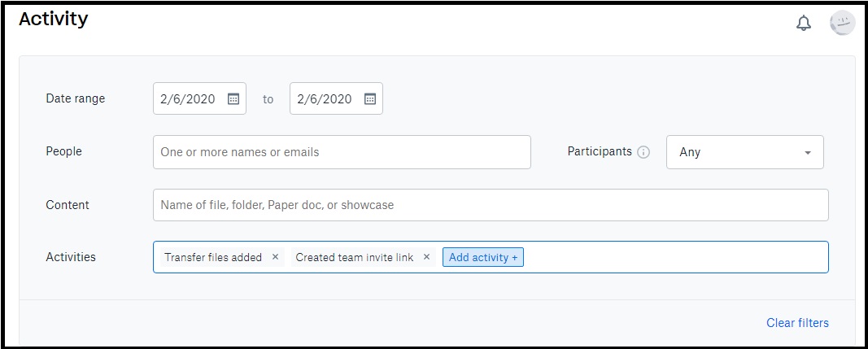This screenshot has width=868, height=349.
Task: Click the Add activity + button
Action: tap(483, 257)
